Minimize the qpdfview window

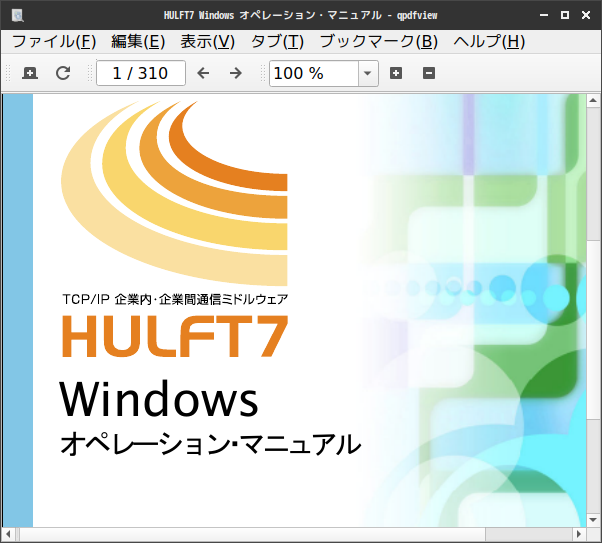[x=544, y=15]
